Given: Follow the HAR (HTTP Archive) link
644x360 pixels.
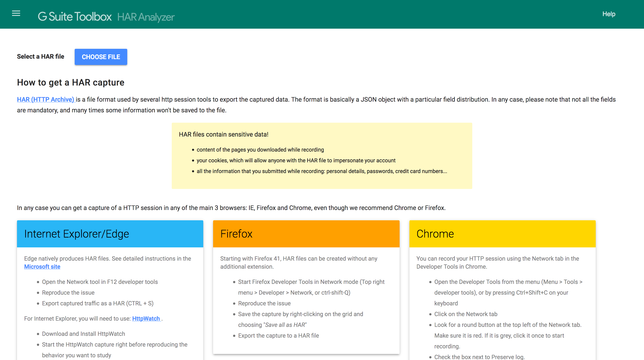Looking at the screenshot, I should (x=46, y=99).
